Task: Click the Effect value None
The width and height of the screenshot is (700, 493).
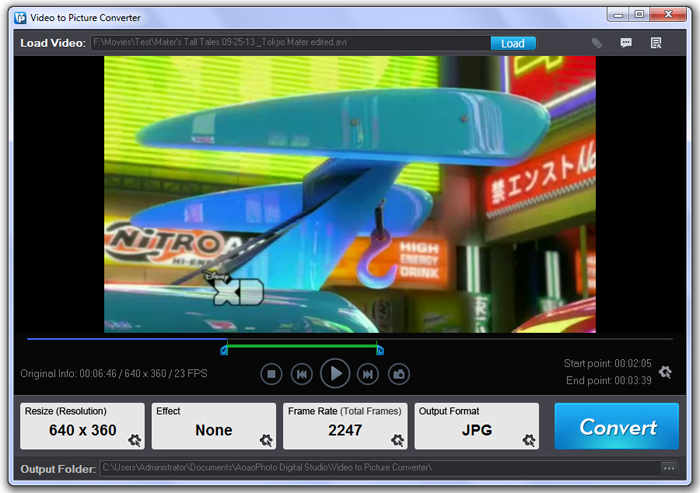Action: click(x=213, y=430)
